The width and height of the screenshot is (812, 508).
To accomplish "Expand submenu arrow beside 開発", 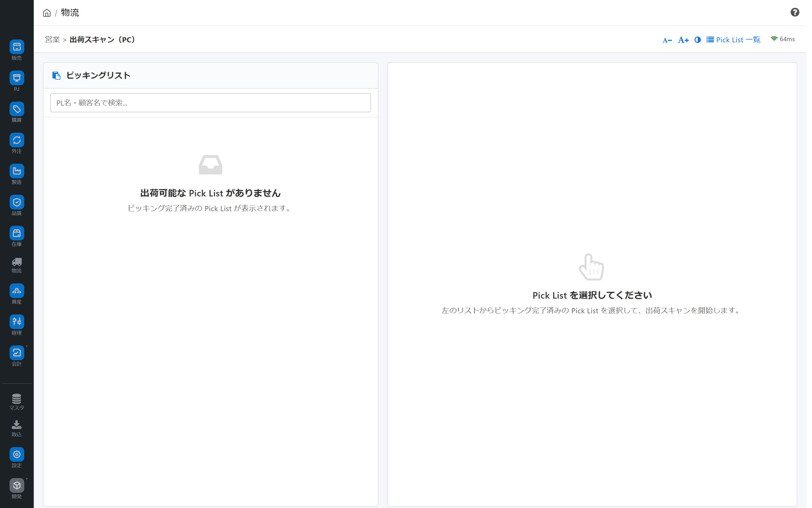I will (x=27, y=479).
